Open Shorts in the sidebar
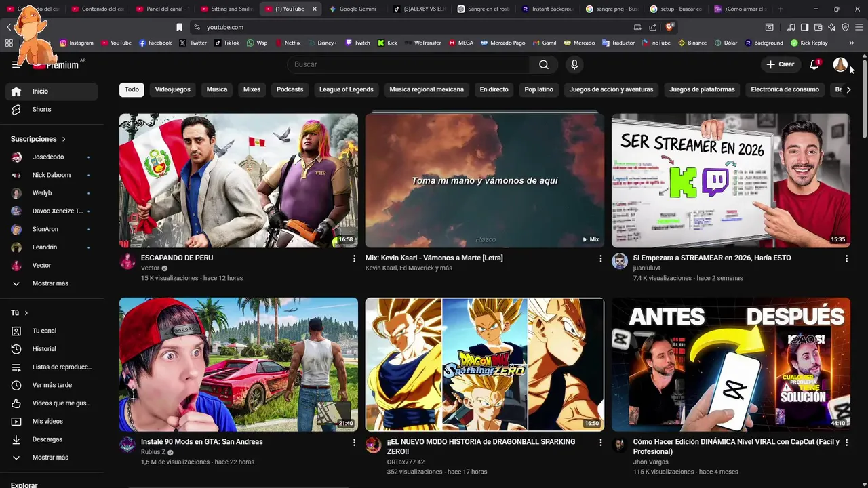The height and width of the screenshot is (488, 868). click(52, 109)
